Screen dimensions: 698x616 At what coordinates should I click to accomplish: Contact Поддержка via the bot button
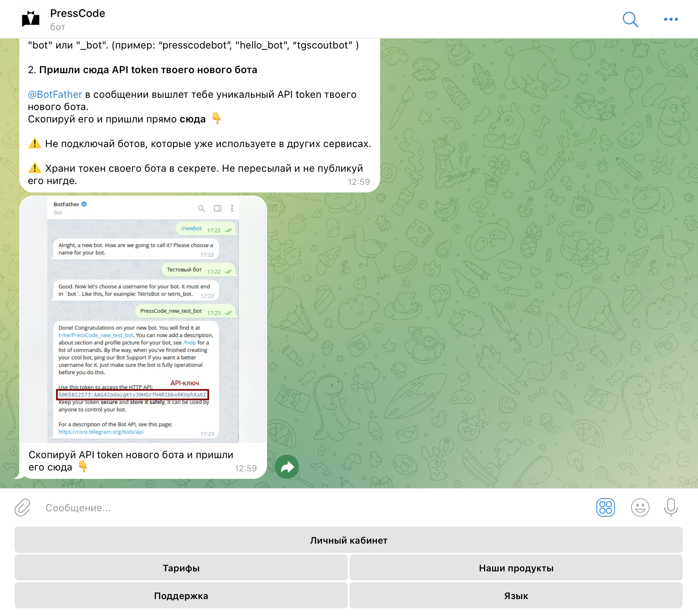[x=181, y=595]
